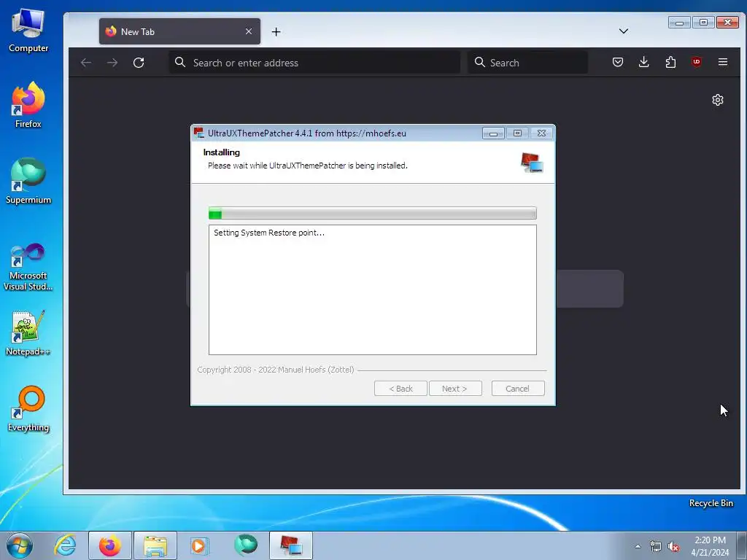Open the muted volume tray icon
Viewport: 747px width, 560px height.
673,547
